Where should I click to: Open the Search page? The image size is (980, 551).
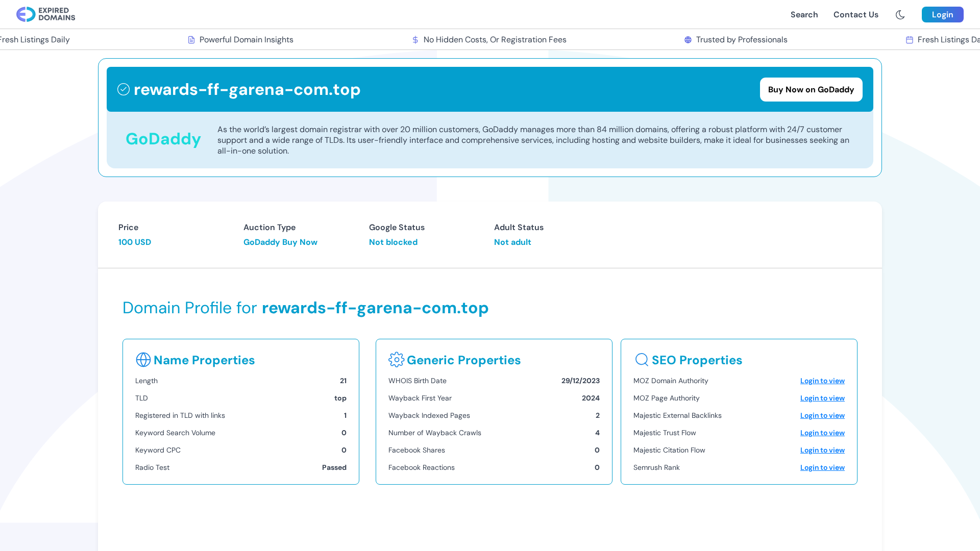pyautogui.click(x=804, y=15)
